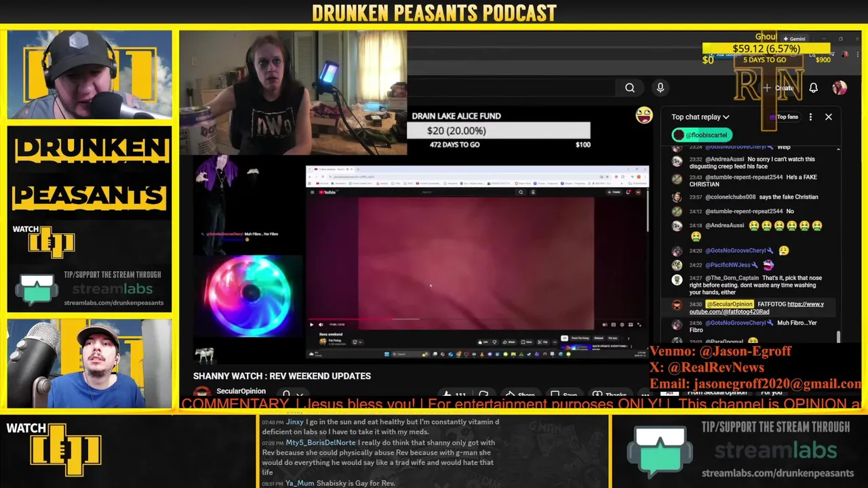This screenshot has width=868, height=488.
Task: Open youtube.com/@fatfotog420Rad link in chat
Action: 757,308
